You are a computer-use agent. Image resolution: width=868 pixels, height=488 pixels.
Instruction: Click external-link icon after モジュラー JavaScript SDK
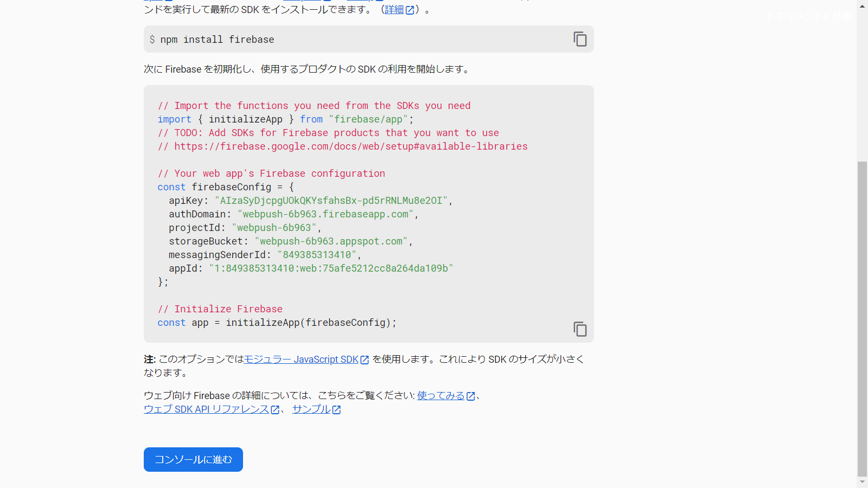(365, 360)
